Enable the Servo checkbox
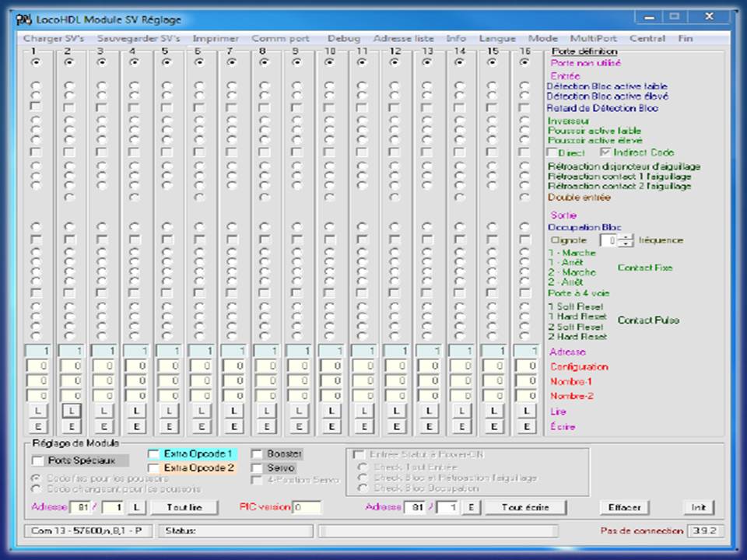Image resolution: width=747 pixels, height=560 pixels. coord(257,468)
